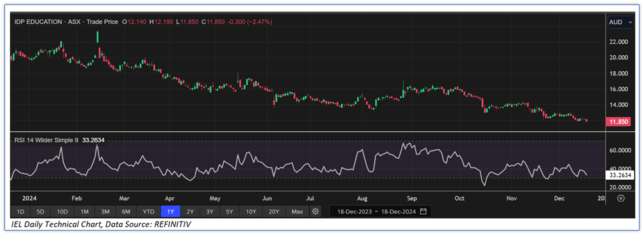Select the 5D time range

click(x=40, y=211)
